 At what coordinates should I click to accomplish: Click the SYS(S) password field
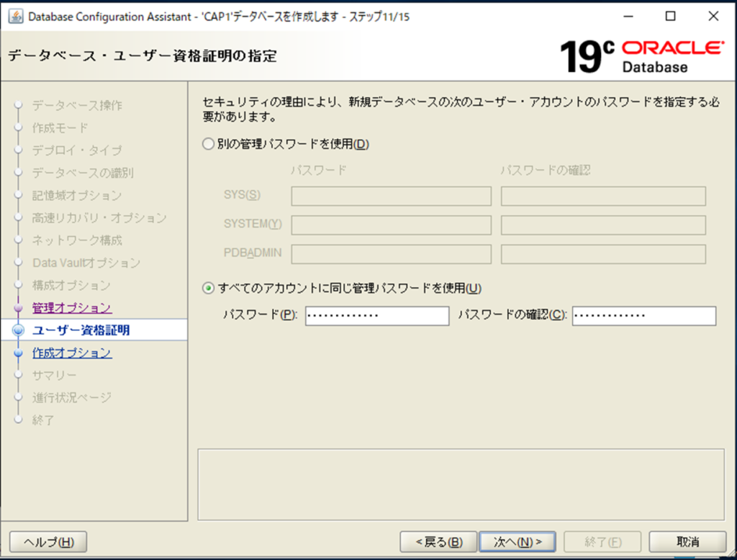pos(391,197)
